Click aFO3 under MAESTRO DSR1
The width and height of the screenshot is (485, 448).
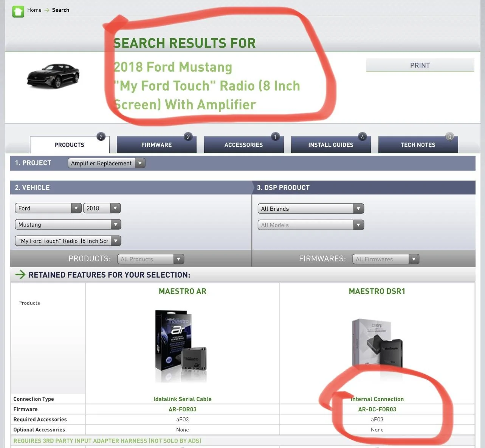coord(377,419)
